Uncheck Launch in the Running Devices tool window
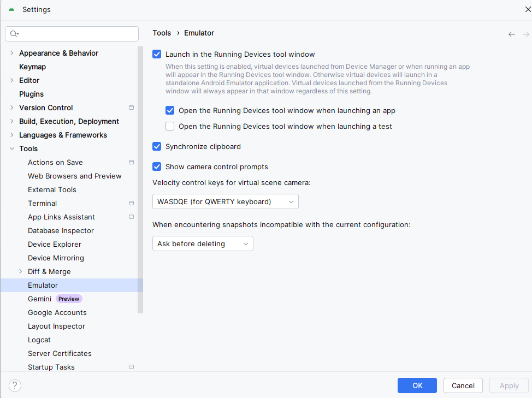532x398 pixels. pos(157,54)
